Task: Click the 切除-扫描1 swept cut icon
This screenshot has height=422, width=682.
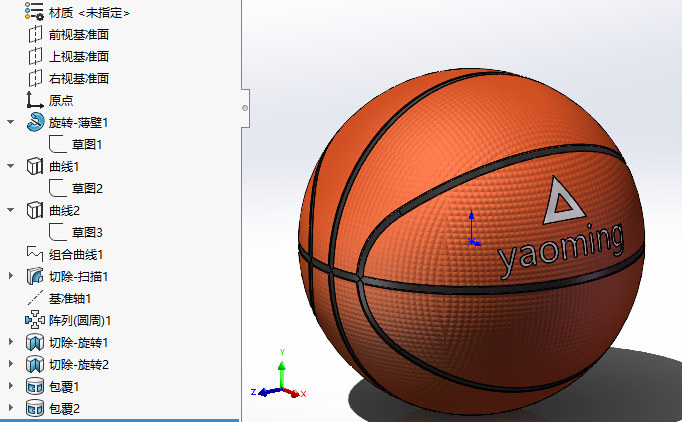Action: click(x=35, y=276)
